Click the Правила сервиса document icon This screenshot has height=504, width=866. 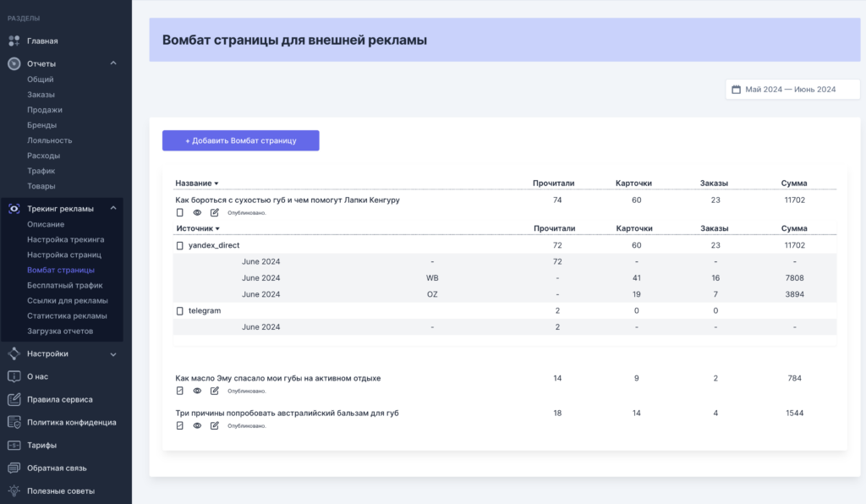click(14, 399)
